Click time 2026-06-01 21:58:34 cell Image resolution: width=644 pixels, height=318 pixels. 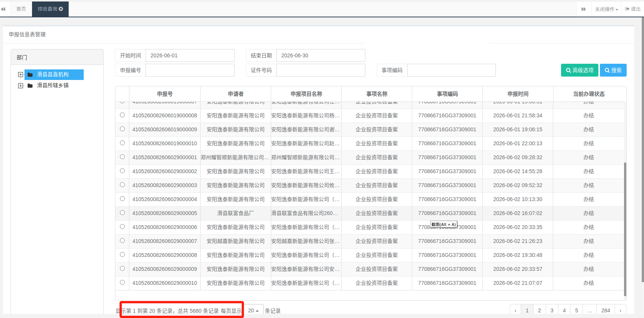pyautogui.click(x=518, y=115)
